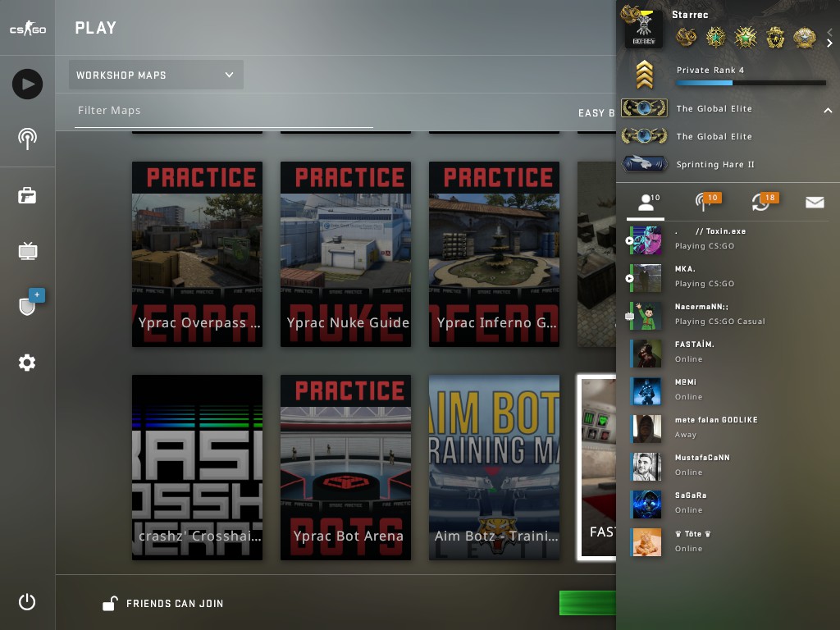This screenshot has height=630, width=840.
Task: Click the 'Starrec' profile name
Action: pos(690,15)
